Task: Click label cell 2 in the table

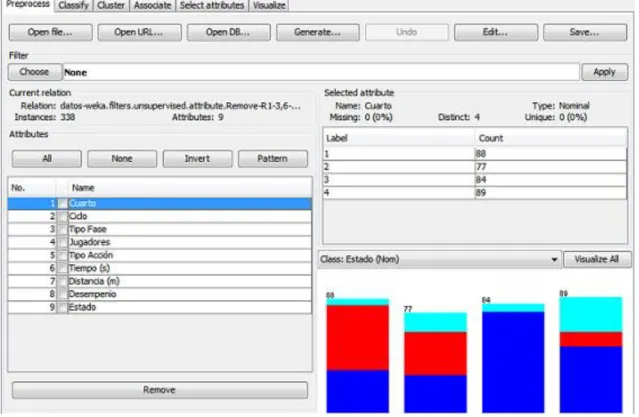Action: point(399,167)
